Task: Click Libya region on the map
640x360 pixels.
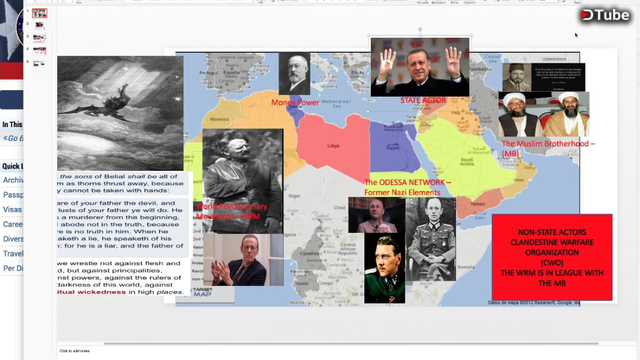Action: (333, 146)
